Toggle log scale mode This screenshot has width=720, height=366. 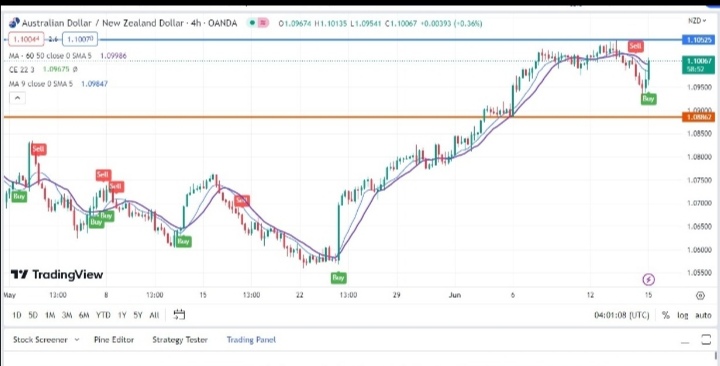coord(683,315)
